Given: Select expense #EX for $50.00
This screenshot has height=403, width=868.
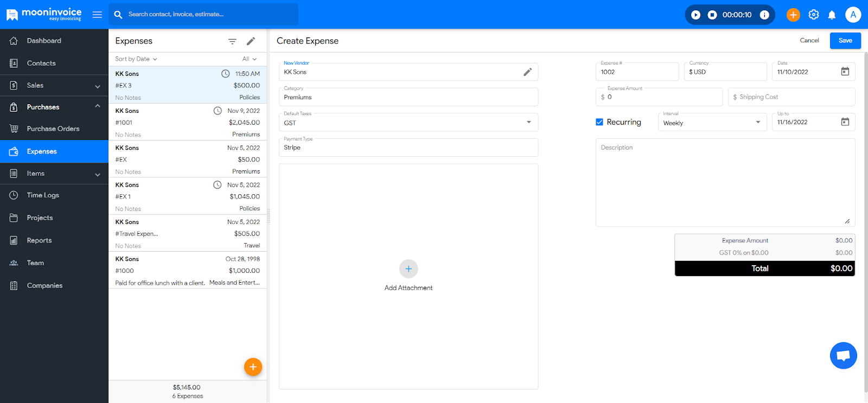Looking at the screenshot, I should point(188,159).
